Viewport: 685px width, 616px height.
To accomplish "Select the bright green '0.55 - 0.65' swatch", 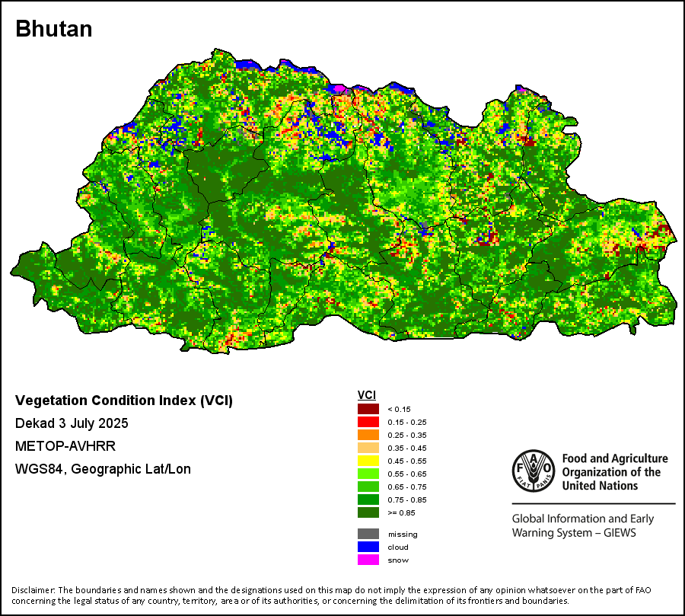I will [x=368, y=474].
